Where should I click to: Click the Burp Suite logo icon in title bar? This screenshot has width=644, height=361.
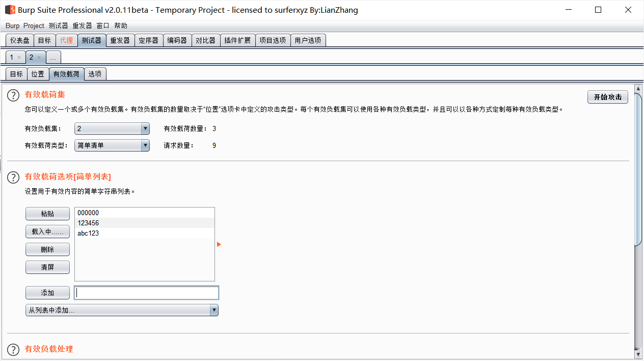(x=10, y=10)
